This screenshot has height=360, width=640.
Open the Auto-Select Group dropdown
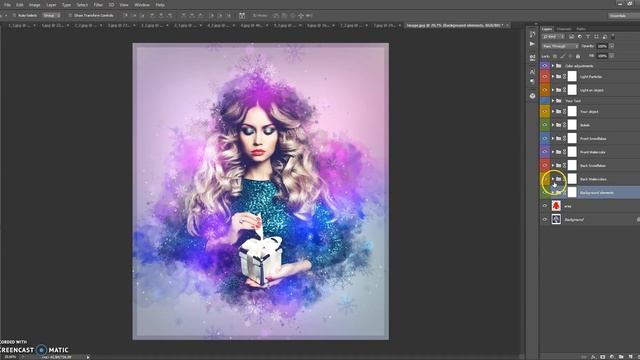(x=51, y=16)
